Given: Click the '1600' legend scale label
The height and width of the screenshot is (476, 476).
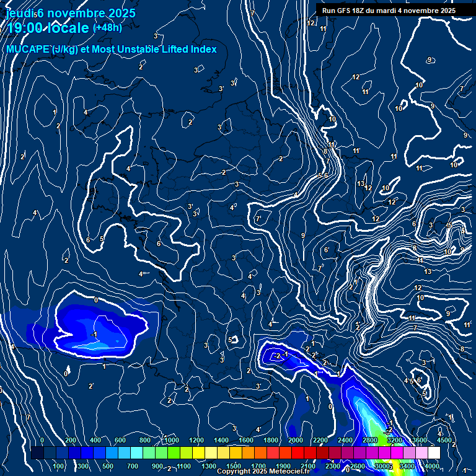Looking at the screenshot, I should pyautogui.click(x=246, y=440).
